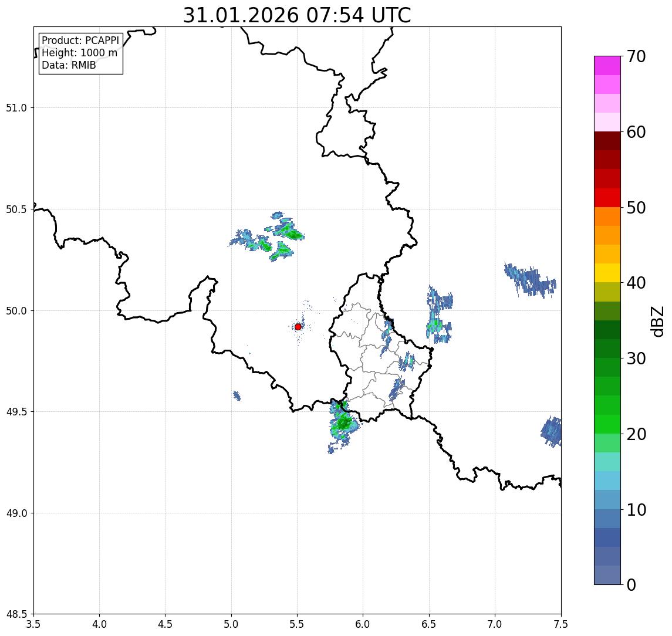The image size is (672, 636).
Task: Click the latitude axis label 49.5
Action: pyautogui.click(x=16, y=412)
